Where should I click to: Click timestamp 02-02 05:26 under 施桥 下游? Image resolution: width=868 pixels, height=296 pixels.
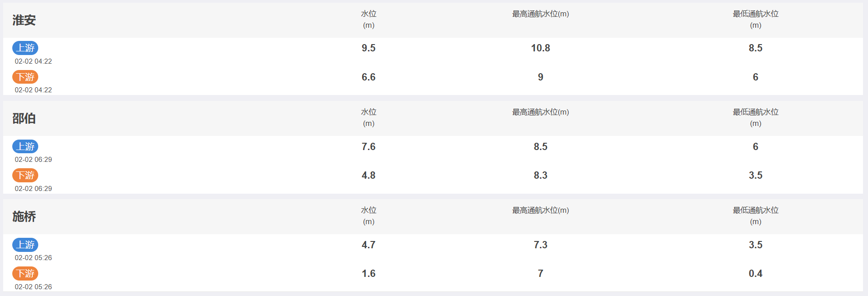tap(33, 287)
